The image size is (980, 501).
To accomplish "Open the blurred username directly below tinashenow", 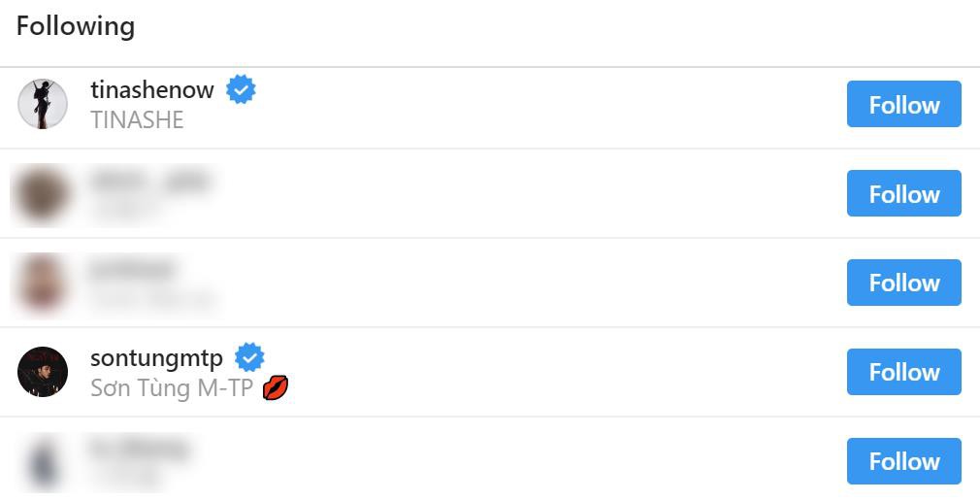I will (150, 182).
